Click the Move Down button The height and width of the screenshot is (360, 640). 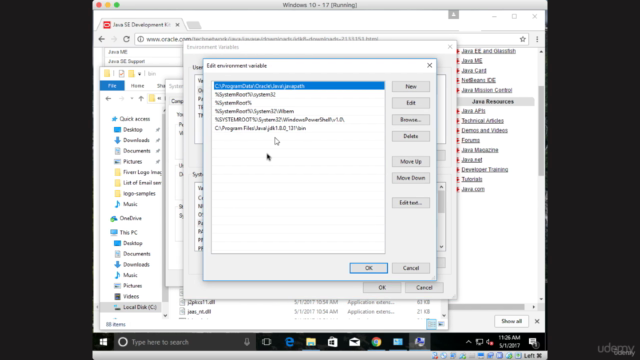pos(411,178)
